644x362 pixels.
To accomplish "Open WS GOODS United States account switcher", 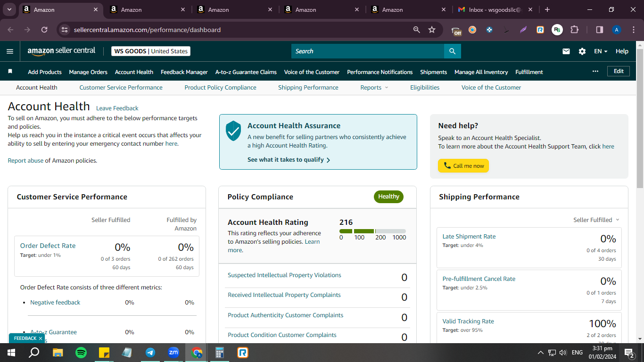I will coord(151,51).
